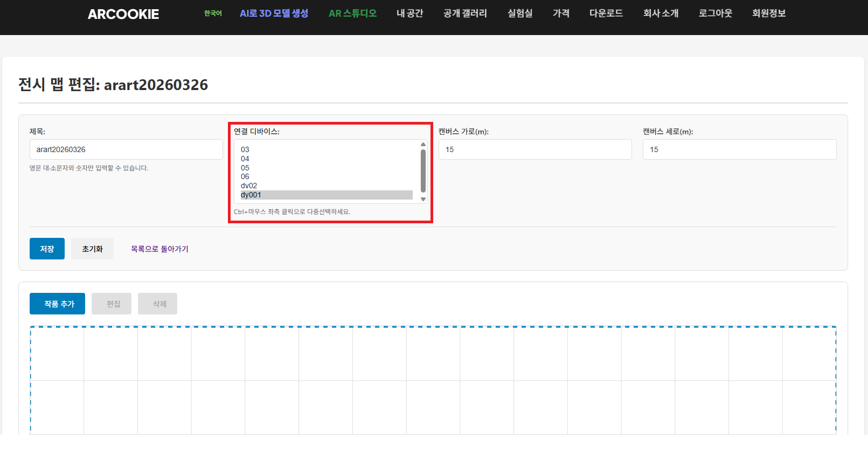Click 로그아웃 to sign out

pos(715,13)
